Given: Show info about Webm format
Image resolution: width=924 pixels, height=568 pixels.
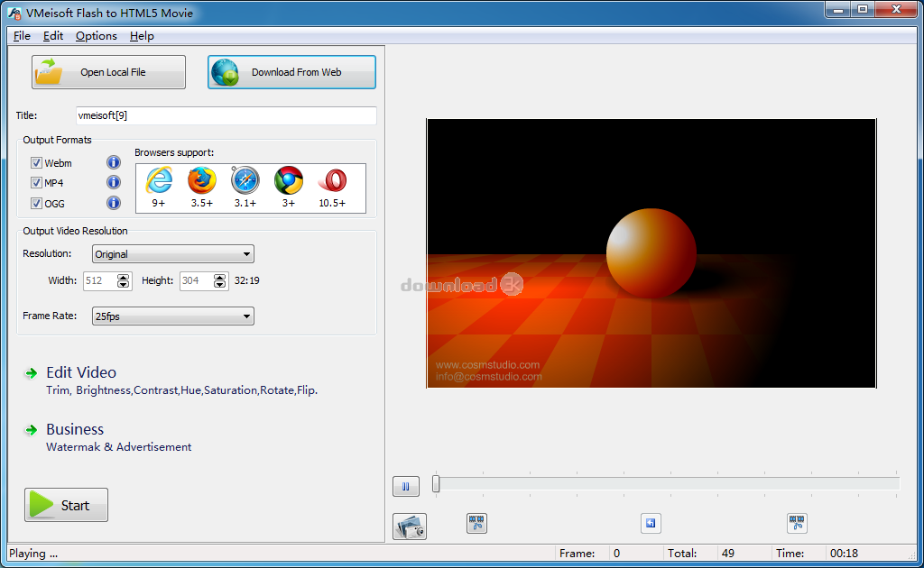Looking at the screenshot, I should pos(113,162).
